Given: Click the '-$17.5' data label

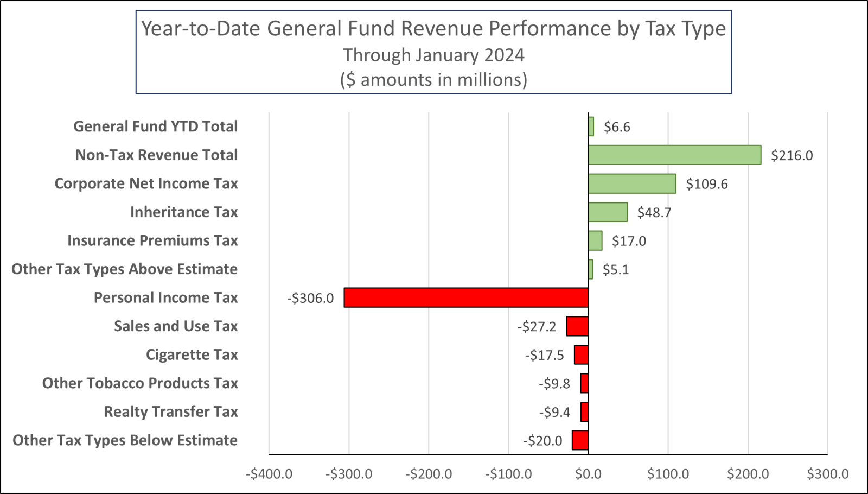Looking at the screenshot, I should (x=545, y=356).
